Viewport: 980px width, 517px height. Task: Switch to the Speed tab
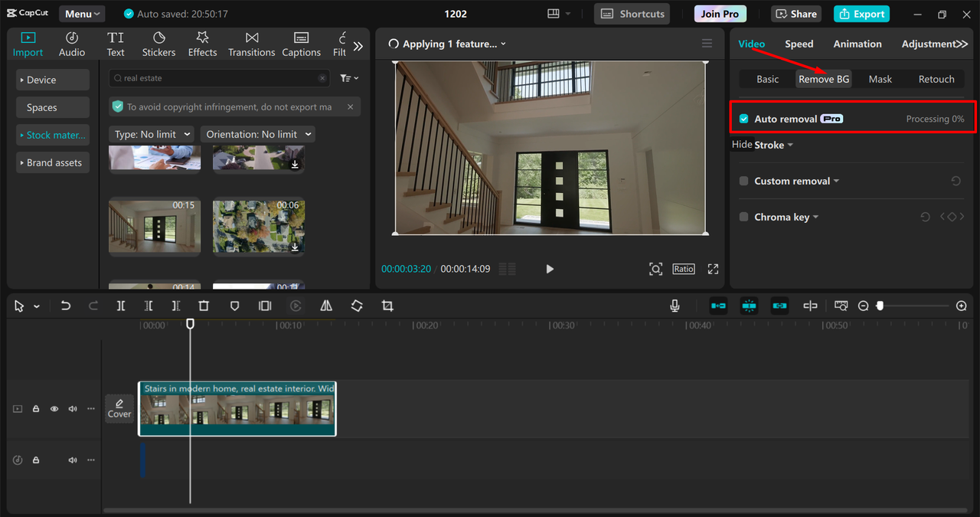(x=799, y=44)
